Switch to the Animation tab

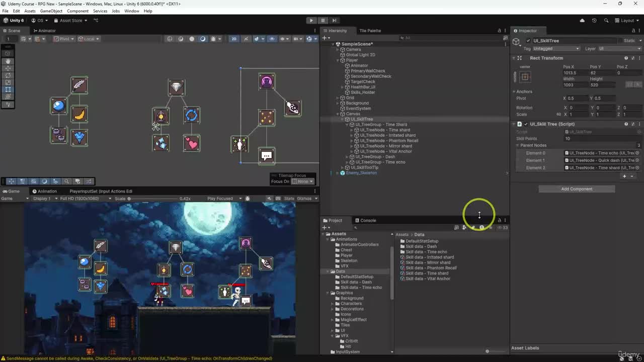44,191
